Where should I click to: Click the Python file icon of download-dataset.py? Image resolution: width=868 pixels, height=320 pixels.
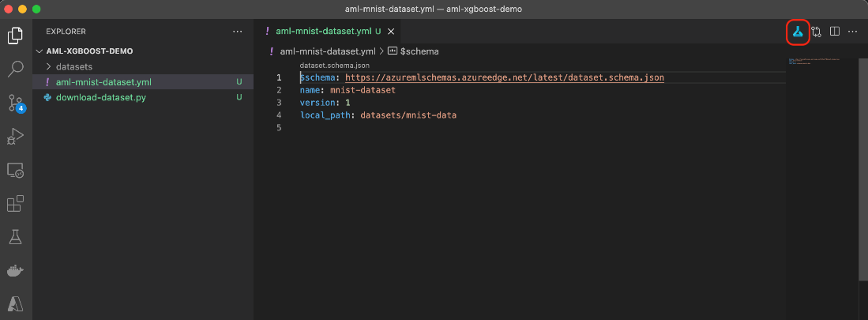click(47, 97)
